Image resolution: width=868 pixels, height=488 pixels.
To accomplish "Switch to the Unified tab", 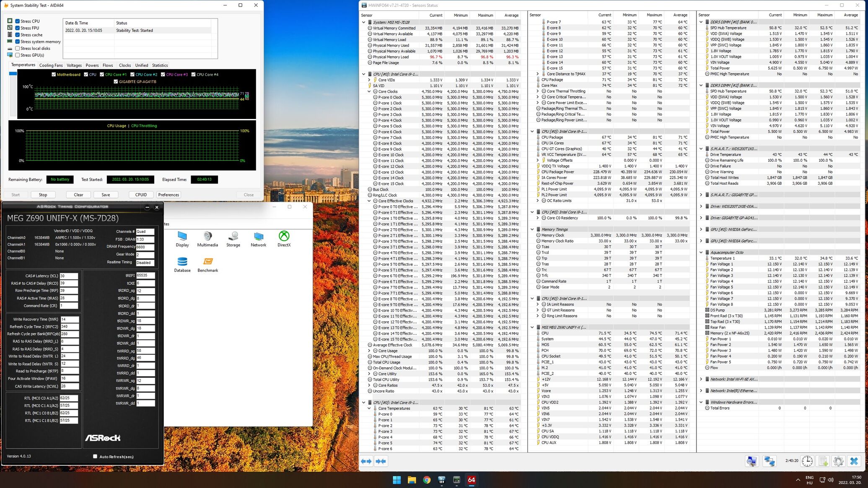I will [x=142, y=65].
